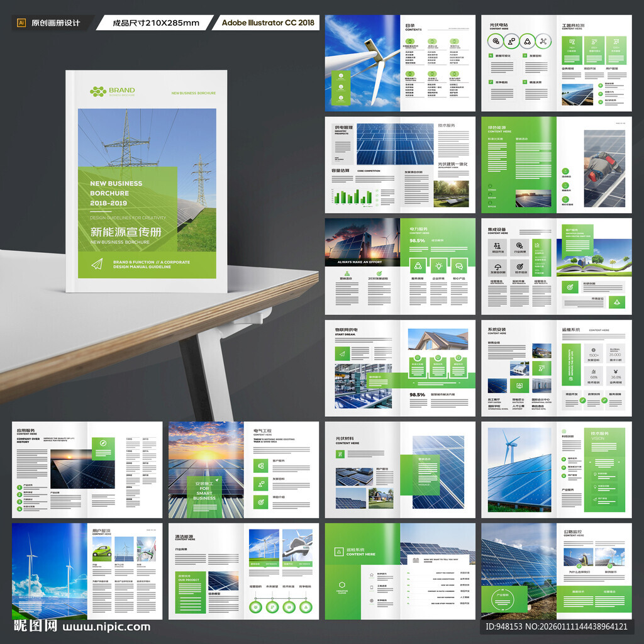Click the hexagon icon in 巡检系统 page
The width and height of the screenshot is (644, 644).
point(342,585)
